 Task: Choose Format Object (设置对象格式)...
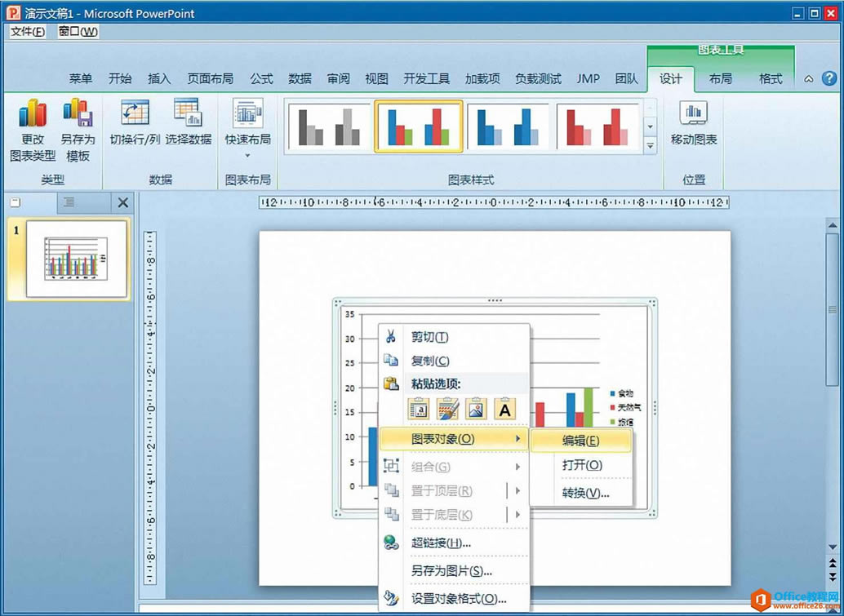coord(455,599)
